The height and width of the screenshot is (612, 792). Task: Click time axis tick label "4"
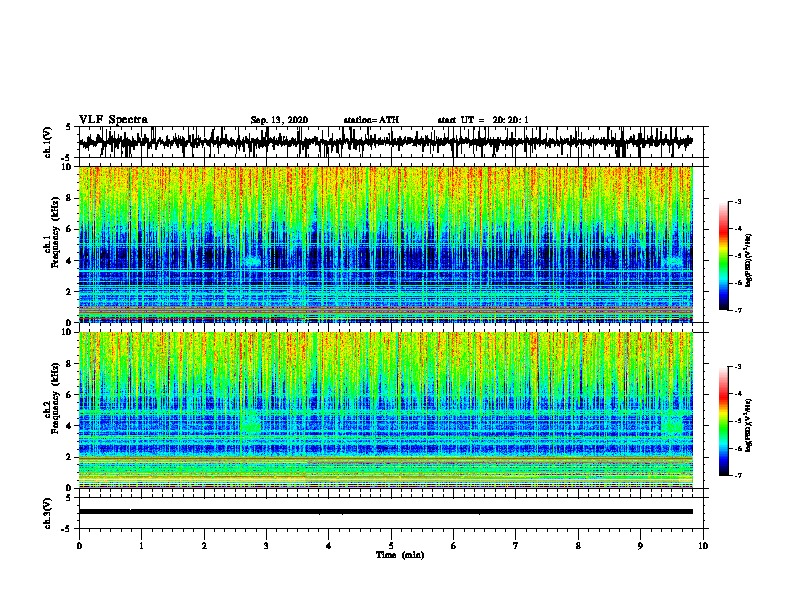[x=329, y=546]
